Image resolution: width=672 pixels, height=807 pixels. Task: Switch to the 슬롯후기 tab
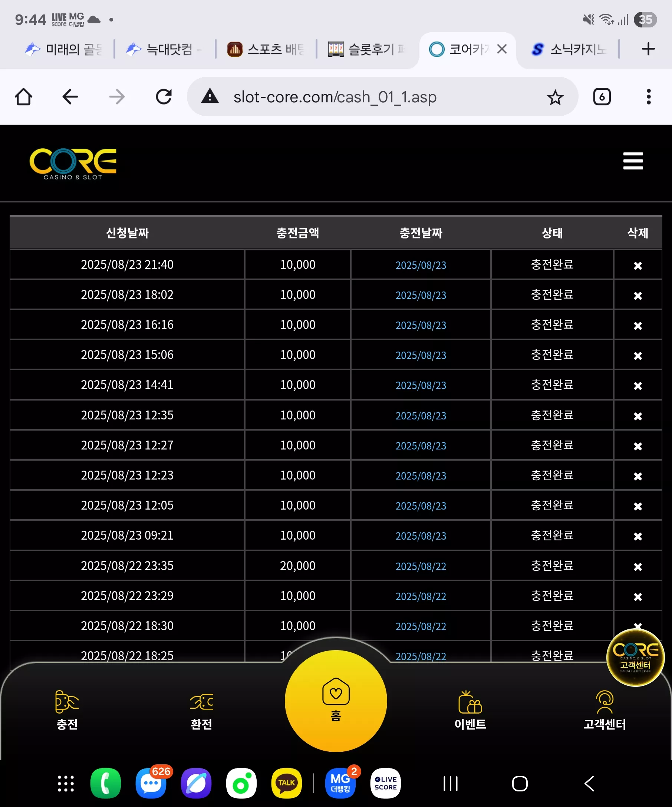pos(366,49)
